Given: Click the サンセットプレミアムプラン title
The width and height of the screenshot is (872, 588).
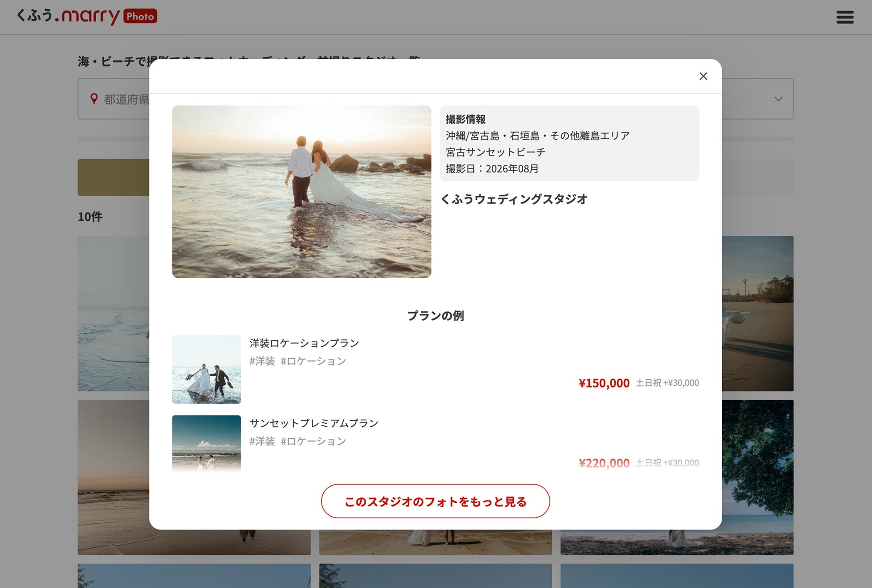Looking at the screenshot, I should pyautogui.click(x=314, y=423).
